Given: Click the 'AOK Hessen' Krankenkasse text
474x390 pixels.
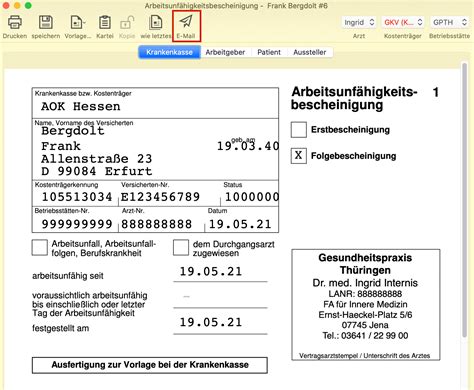Looking at the screenshot, I should click(81, 107).
